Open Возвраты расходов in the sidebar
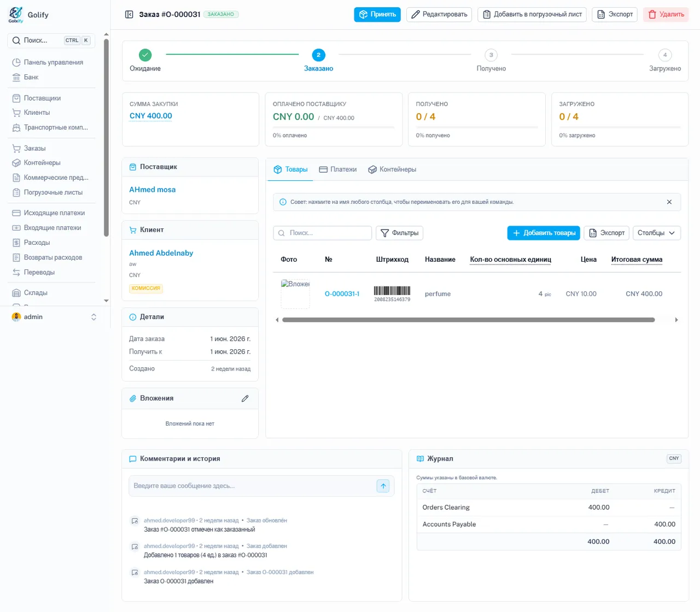Viewport: 700px width, 612px height. 51,257
